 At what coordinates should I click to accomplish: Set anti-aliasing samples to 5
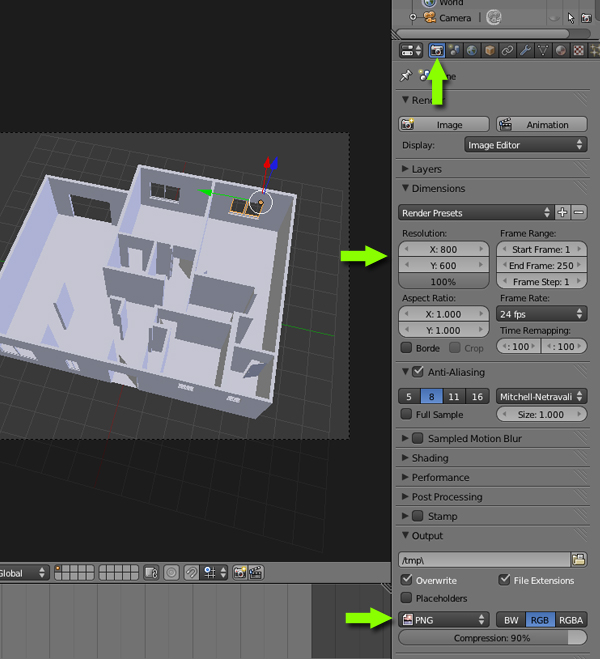tap(408, 396)
